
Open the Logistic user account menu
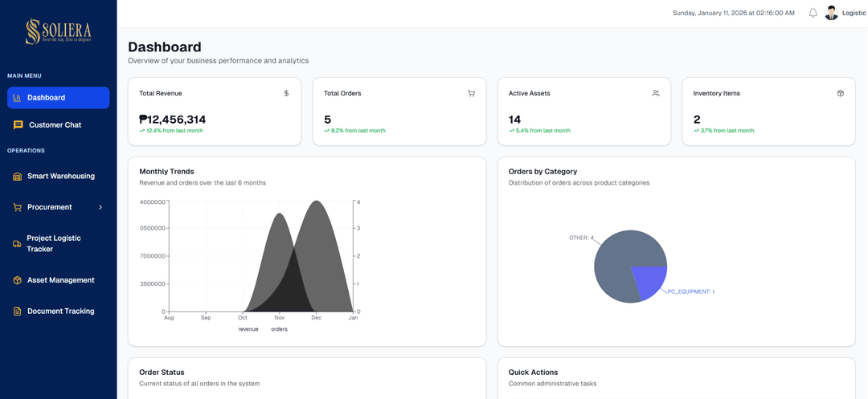coord(854,13)
